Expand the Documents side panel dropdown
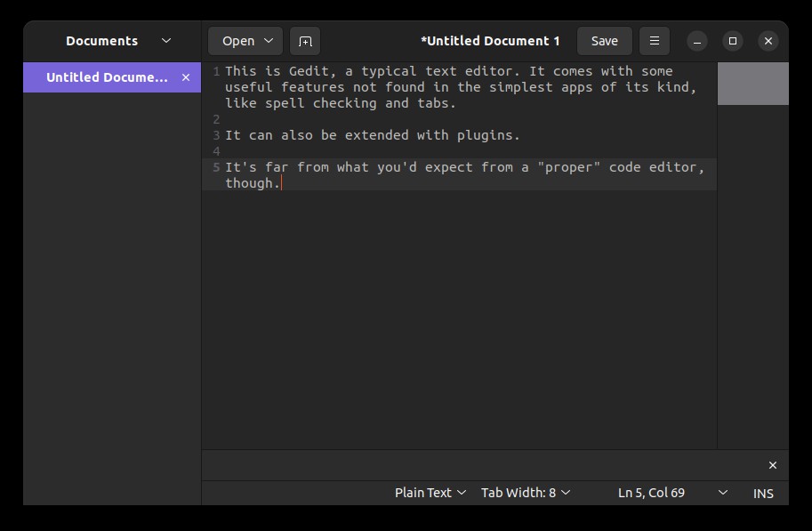The width and height of the screenshot is (812, 531). (166, 41)
